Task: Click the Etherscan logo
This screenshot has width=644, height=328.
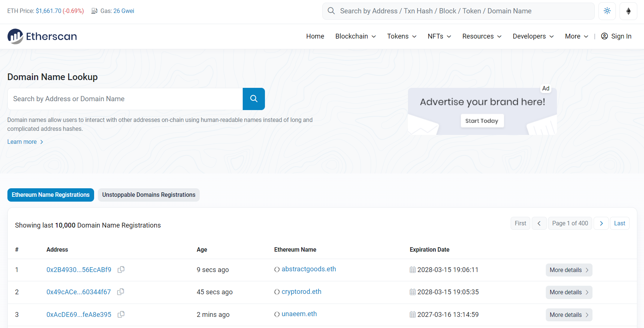Action: pos(42,36)
